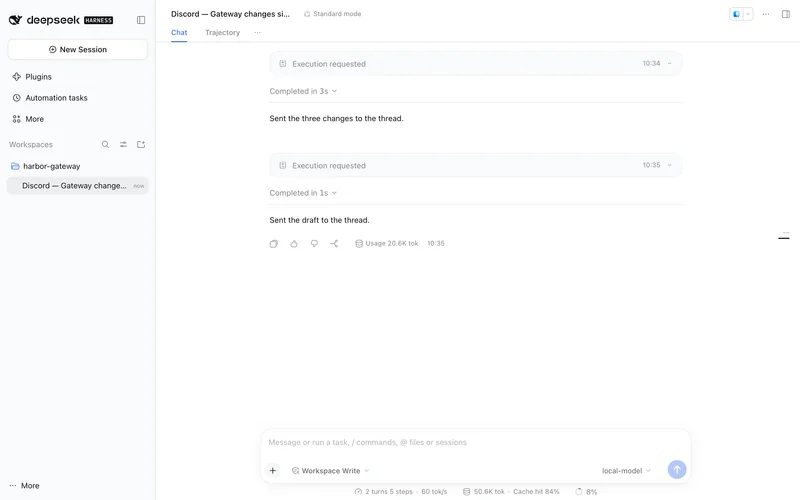Screen dimensions: 800x500
Task: Open the top-right ellipsis options menu
Action: click(x=766, y=14)
